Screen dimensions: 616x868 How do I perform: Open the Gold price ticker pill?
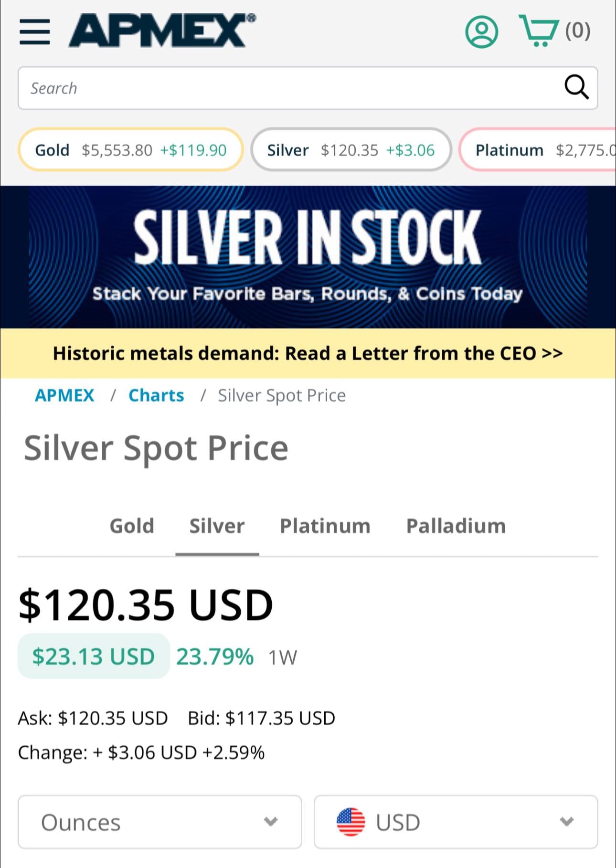click(x=130, y=150)
